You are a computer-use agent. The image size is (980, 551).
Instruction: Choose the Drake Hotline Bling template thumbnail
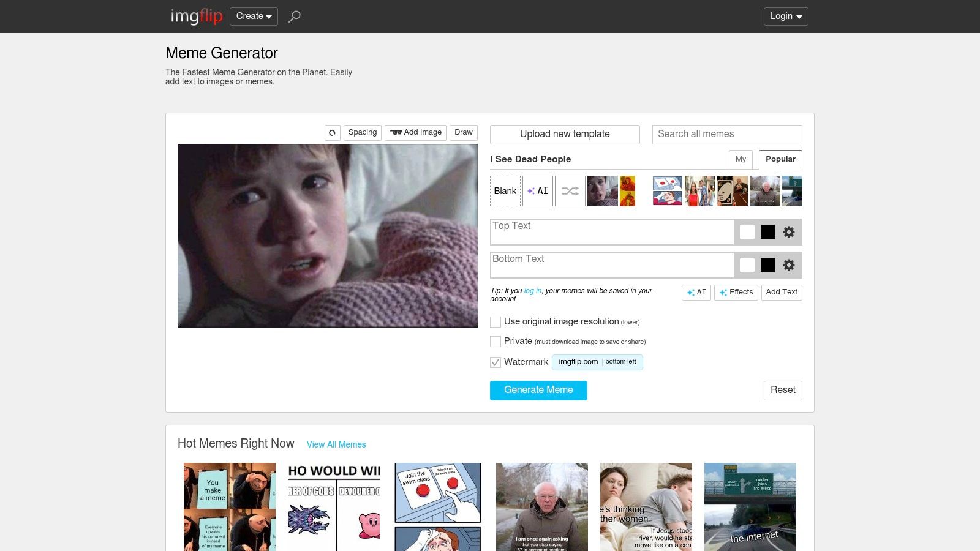[x=627, y=191]
